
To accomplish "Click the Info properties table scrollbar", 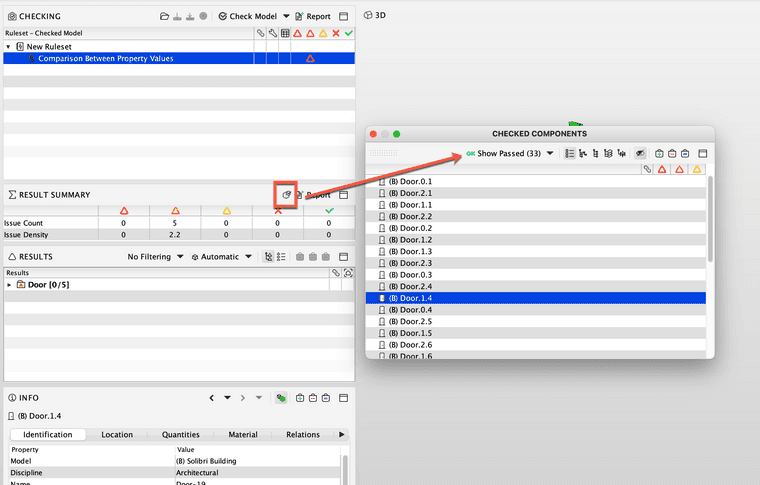I will tap(345, 468).
